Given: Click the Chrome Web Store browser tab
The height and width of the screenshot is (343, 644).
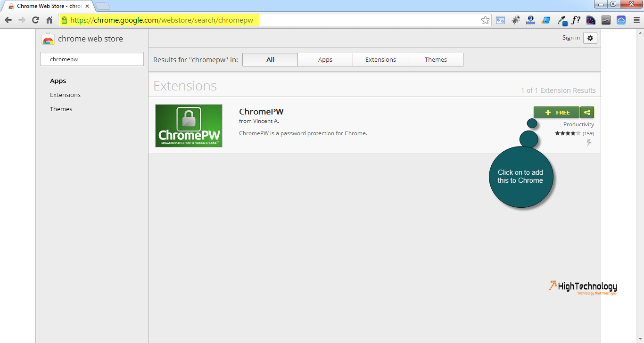Looking at the screenshot, I should coord(49,6).
